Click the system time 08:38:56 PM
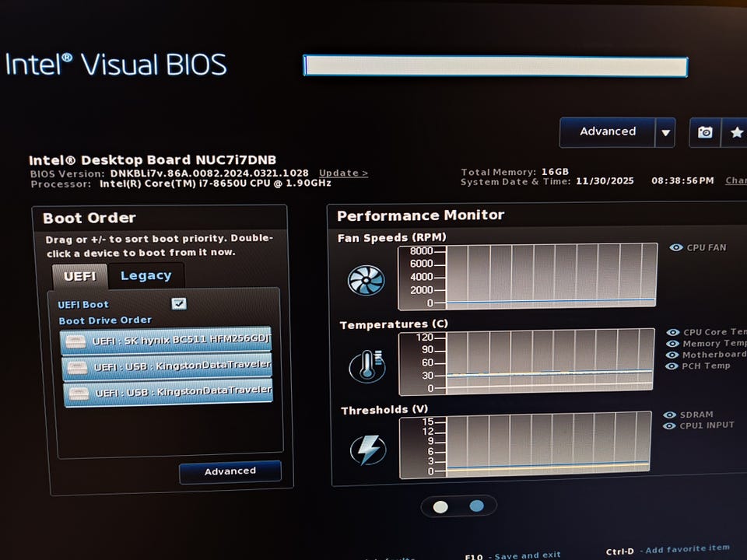The height and width of the screenshot is (560, 747). (682, 180)
